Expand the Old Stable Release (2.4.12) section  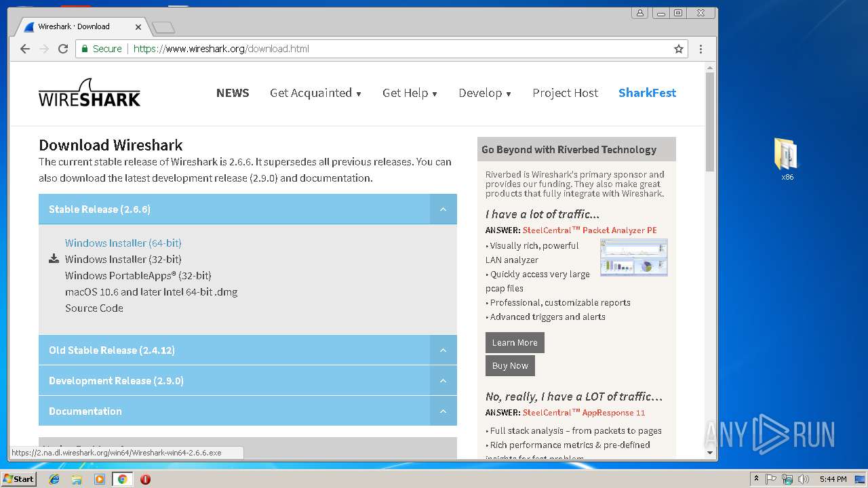443,350
